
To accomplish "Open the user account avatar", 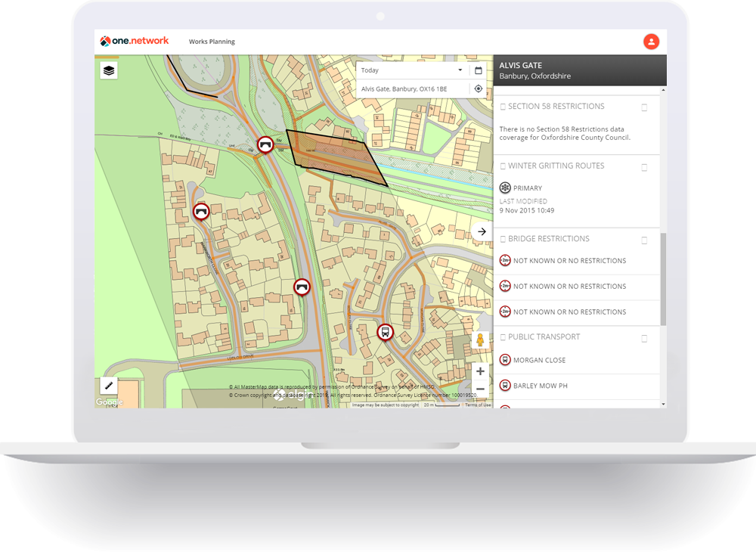I will point(650,42).
